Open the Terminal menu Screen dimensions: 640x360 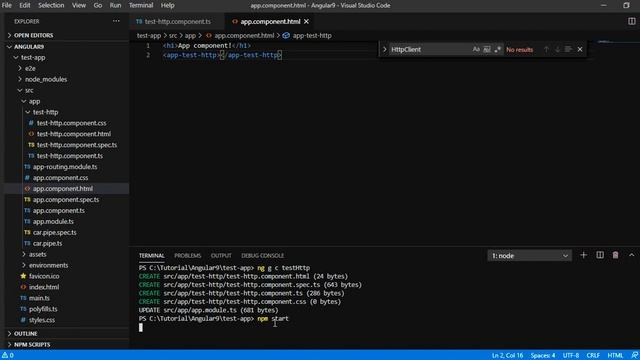(141, 5)
